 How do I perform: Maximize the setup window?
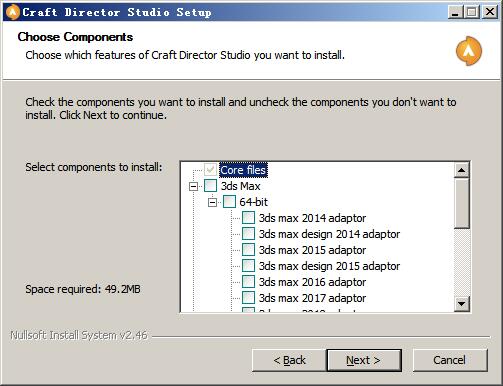click(471, 12)
